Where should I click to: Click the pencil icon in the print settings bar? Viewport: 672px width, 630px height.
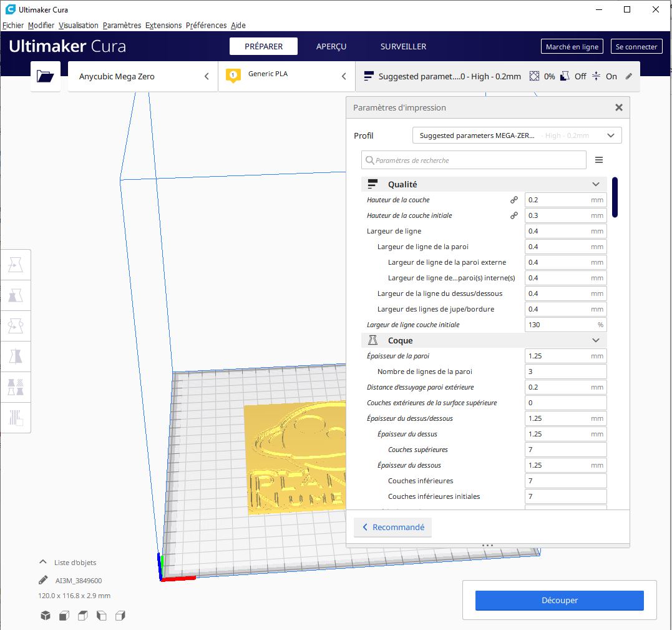point(629,76)
